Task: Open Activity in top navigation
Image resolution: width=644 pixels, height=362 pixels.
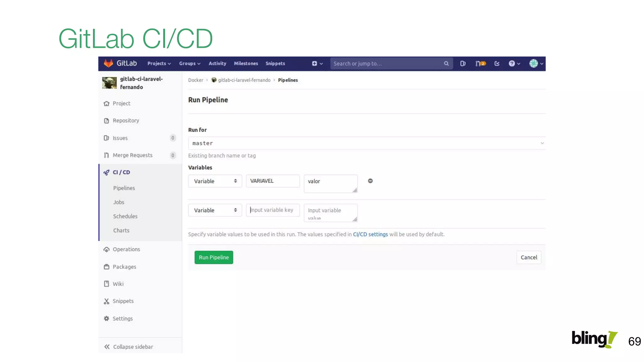Action: (x=217, y=63)
